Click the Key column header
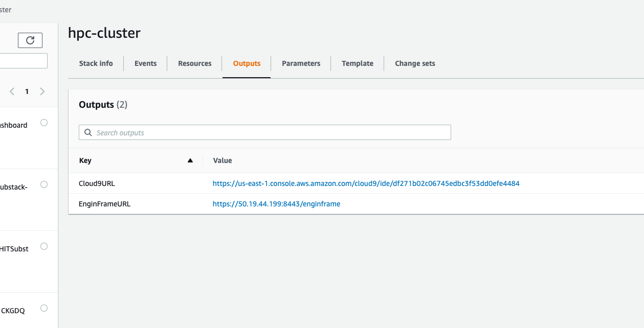Viewport: 644px width, 328px height. pyautogui.click(x=85, y=160)
